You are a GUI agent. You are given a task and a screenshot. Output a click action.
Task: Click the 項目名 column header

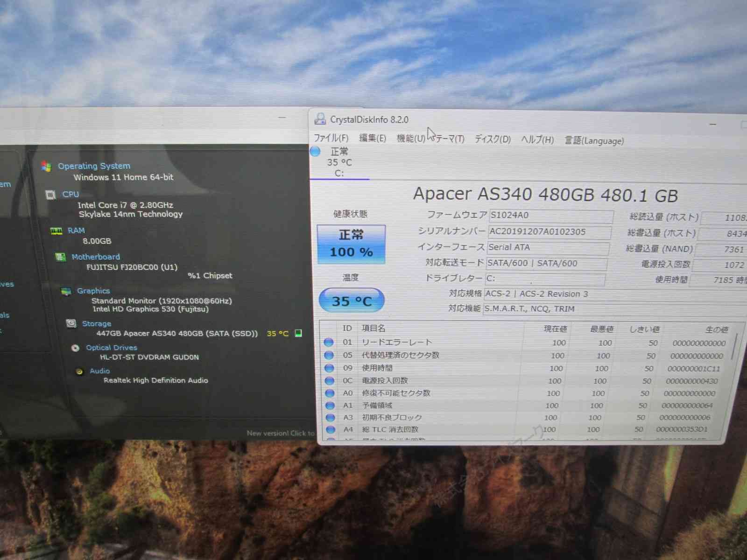click(373, 328)
